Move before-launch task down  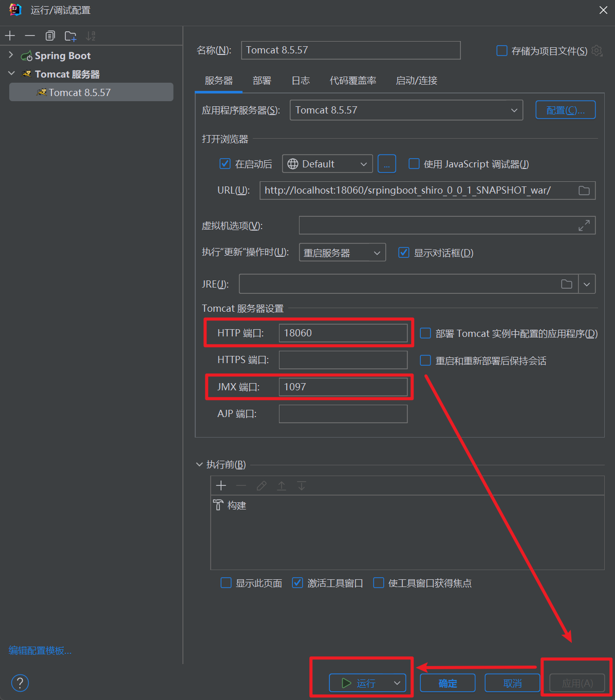[x=302, y=486]
